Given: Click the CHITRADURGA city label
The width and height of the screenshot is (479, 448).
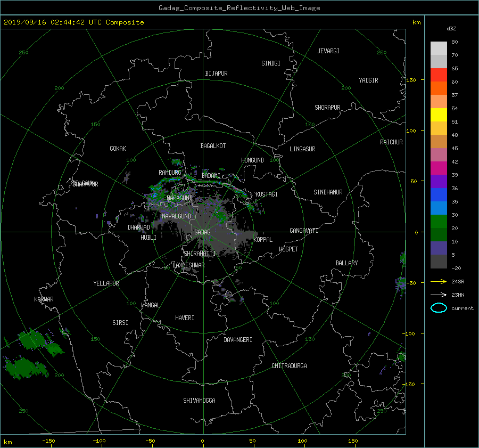Looking at the screenshot, I should (289, 366).
